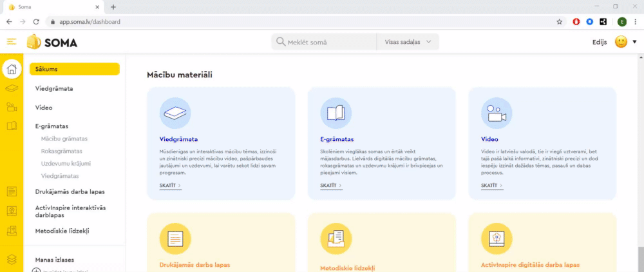Screen dimensions: 644x272
Task: Open Chrome three-dot menu
Action: click(636, 22)
